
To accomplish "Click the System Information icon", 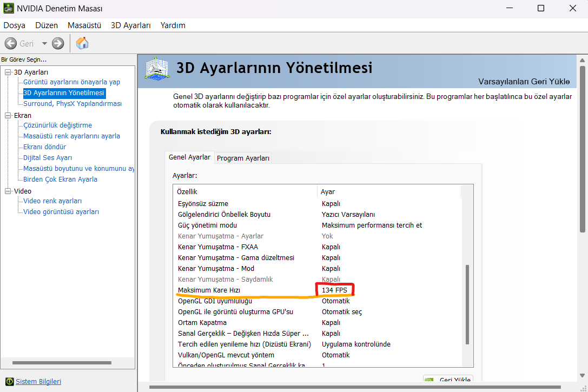I will point(9,382).
